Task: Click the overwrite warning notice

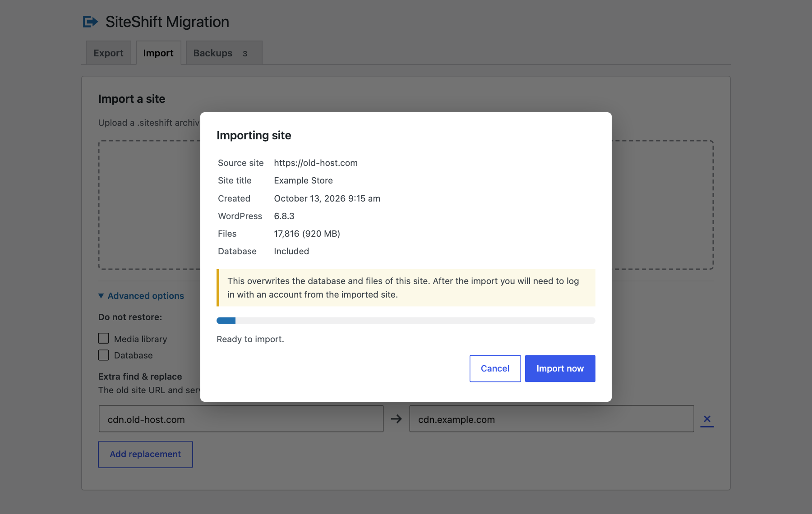Action: coord(406,288)
